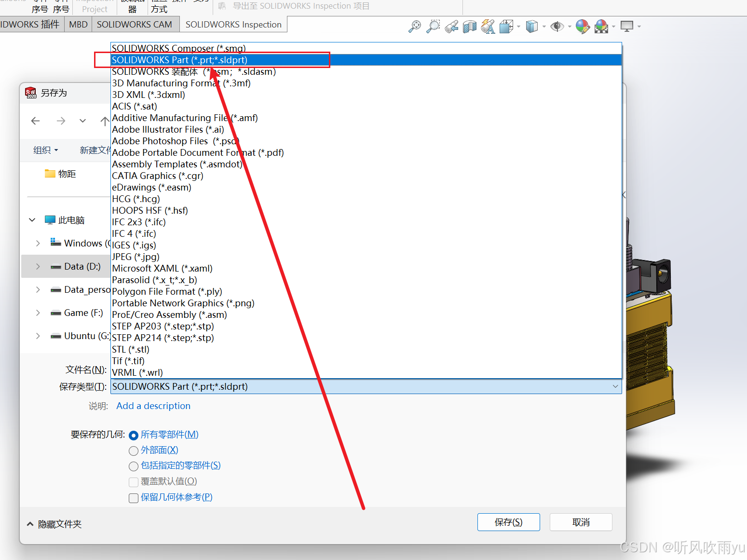Select the 物距 folder
Screen dimensions: 747x560
(60, 174)
